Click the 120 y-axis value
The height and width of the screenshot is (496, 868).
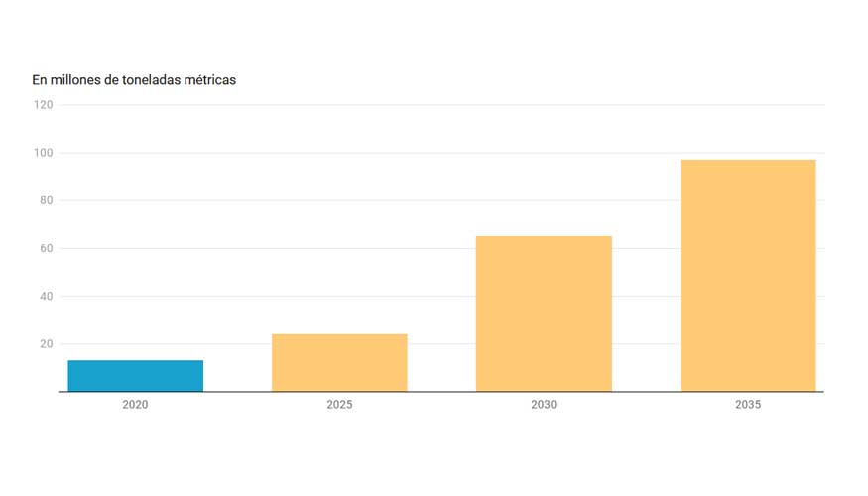pos(44,105)
